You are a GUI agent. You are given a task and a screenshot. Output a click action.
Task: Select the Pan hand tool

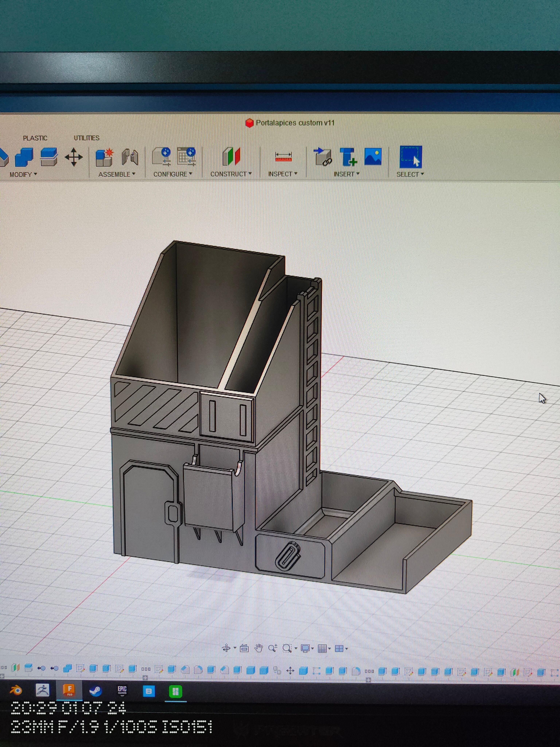tap(258, 648)
